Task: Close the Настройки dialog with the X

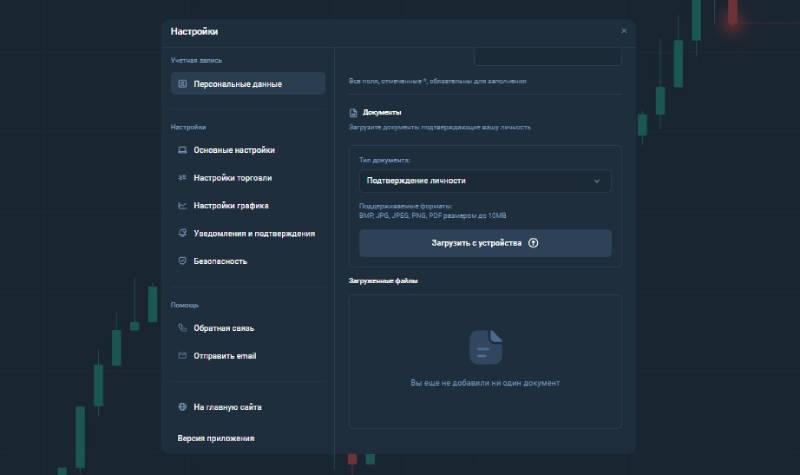Action: click(x=624, y=31)
